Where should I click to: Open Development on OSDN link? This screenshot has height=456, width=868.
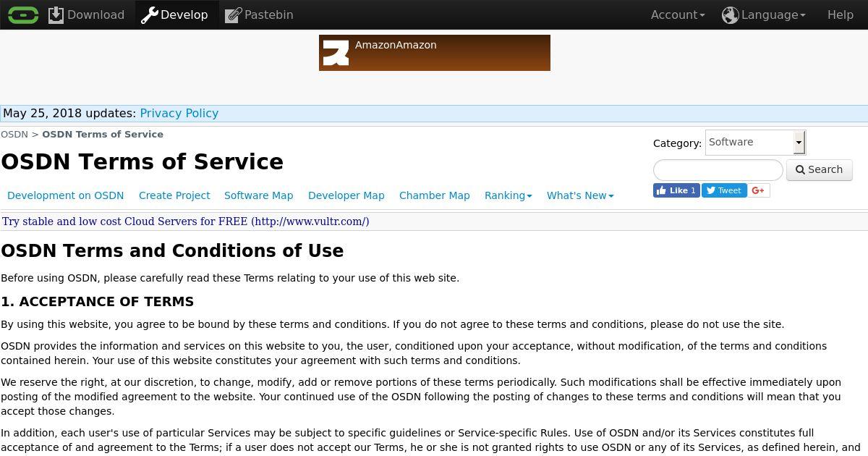click(x=66, y=195)
